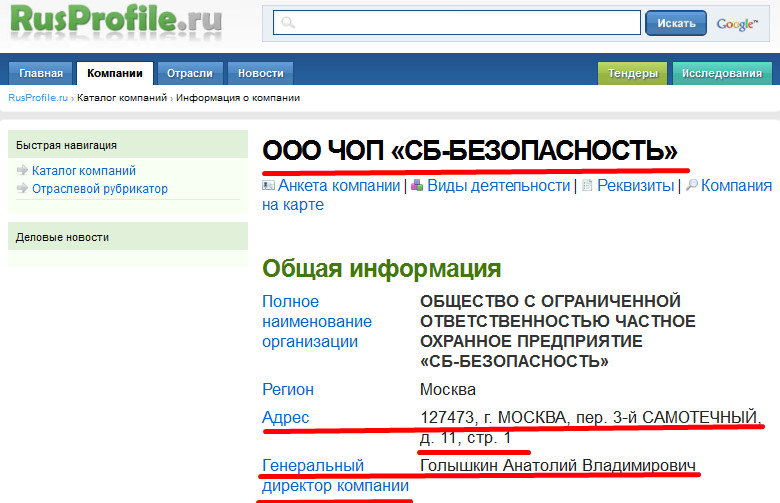Switch to the Отрасли tab
The image size is (780, 503).
click(190, 73)
